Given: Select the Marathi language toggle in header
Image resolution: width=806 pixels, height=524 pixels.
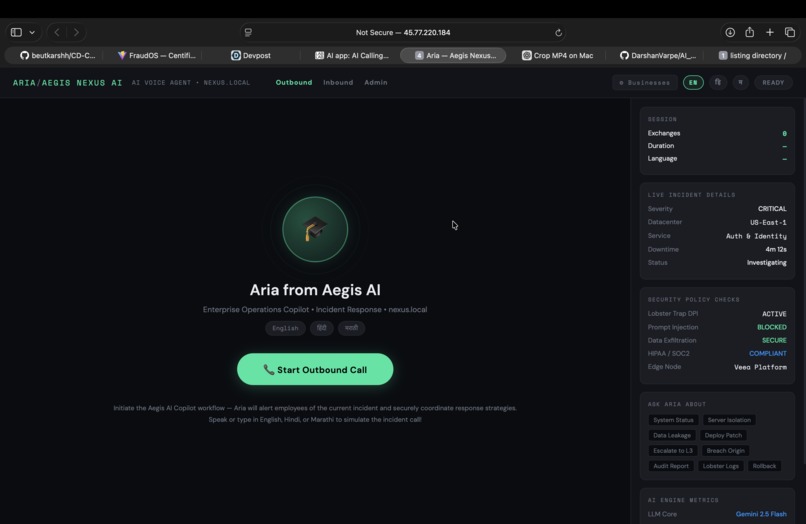Looking at the screenshot, I should (x=740, y=82).
